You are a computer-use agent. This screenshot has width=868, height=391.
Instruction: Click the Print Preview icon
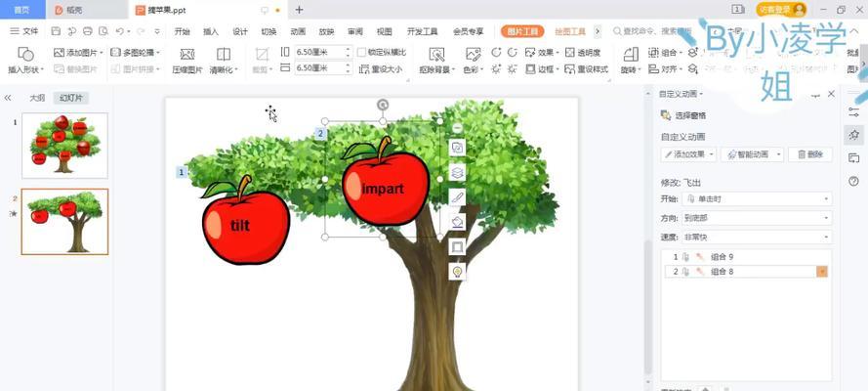point(103,31)
